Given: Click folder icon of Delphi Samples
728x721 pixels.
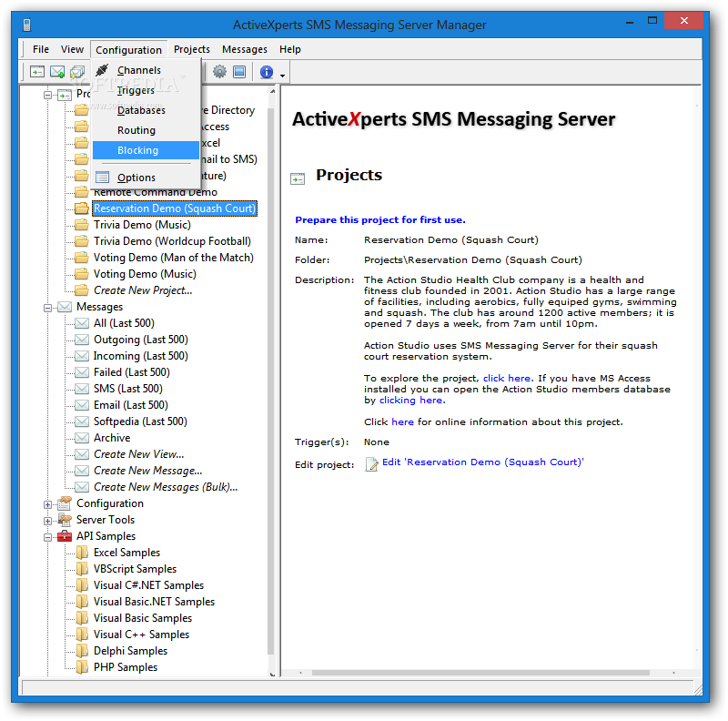Looking at the screenshot, I should (82, 650).
